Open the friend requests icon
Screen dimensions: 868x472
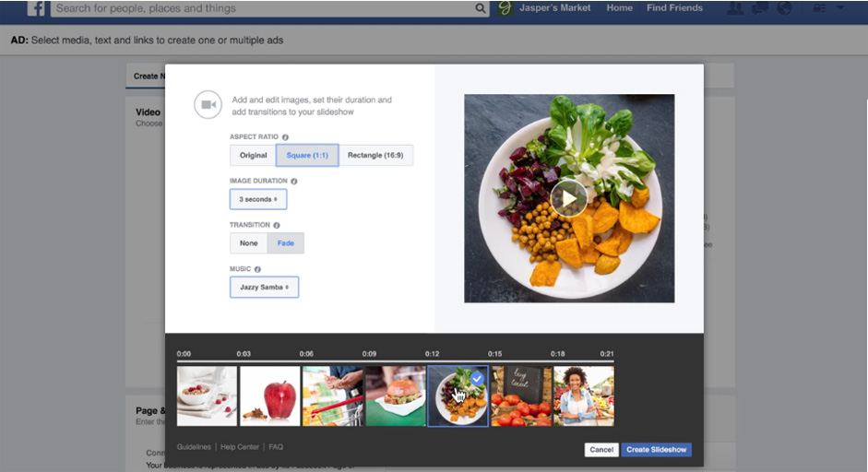tap(735, 8)
